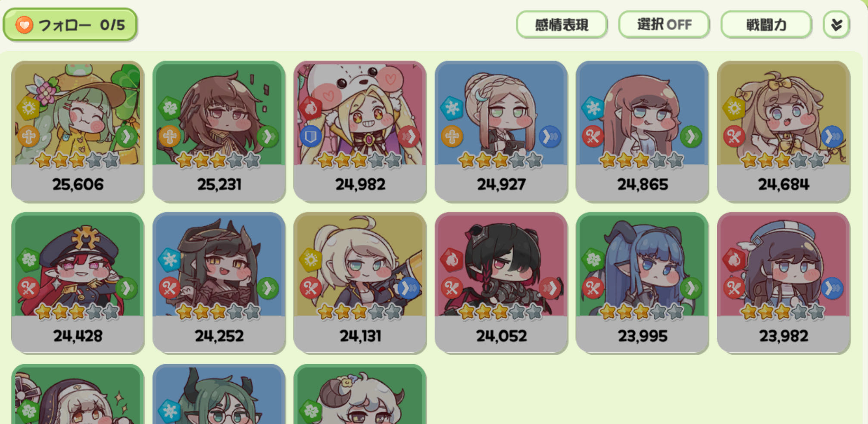Select the character card with 23,982 power

tap(784, 283)
